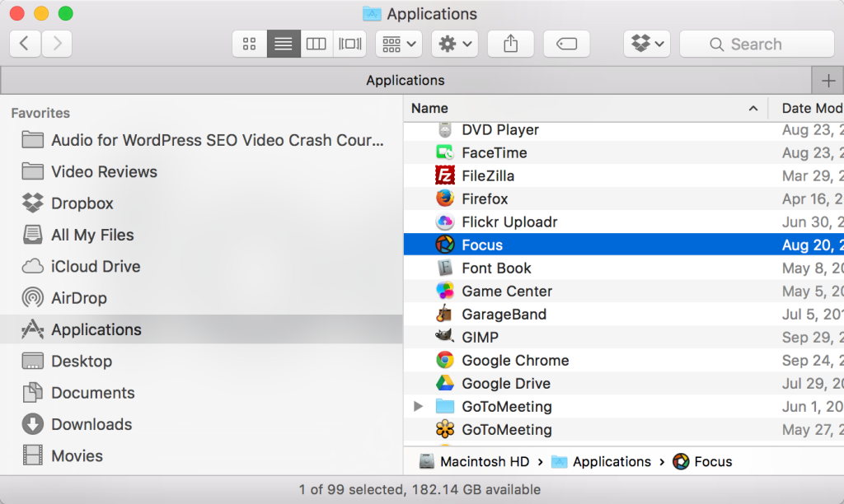Viewport: 844px width, 504px height.
Task: Click the Edit Tags button
Action: tap(566, 44)
